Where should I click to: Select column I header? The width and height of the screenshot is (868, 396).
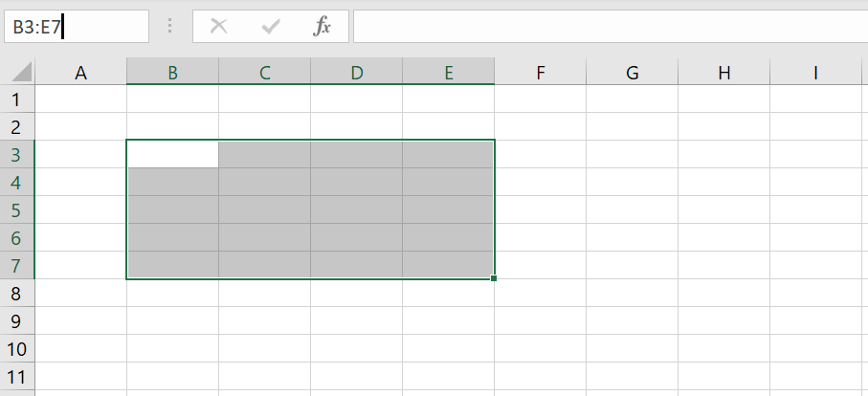815,72
